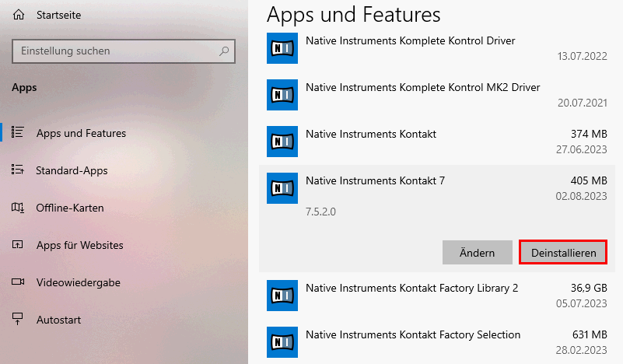
Task: Click the Startseite home icon
Action: [19, 15]
